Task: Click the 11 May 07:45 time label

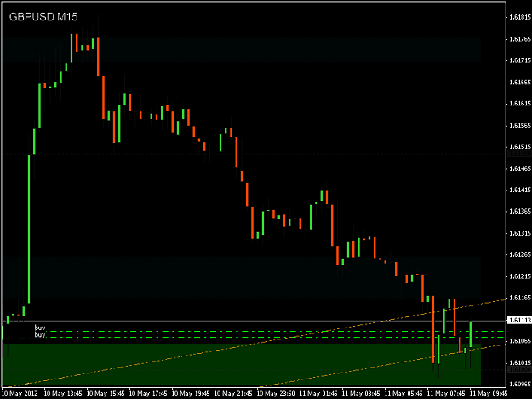Action: coord(446,393)
